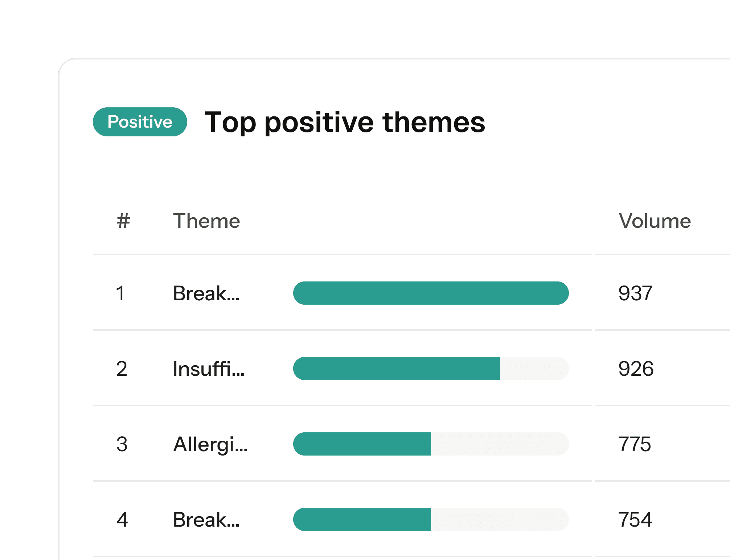This screenshot has height=560, width=730.
Task: Click the Positive sentiment badge
Action: pos(140,122)
